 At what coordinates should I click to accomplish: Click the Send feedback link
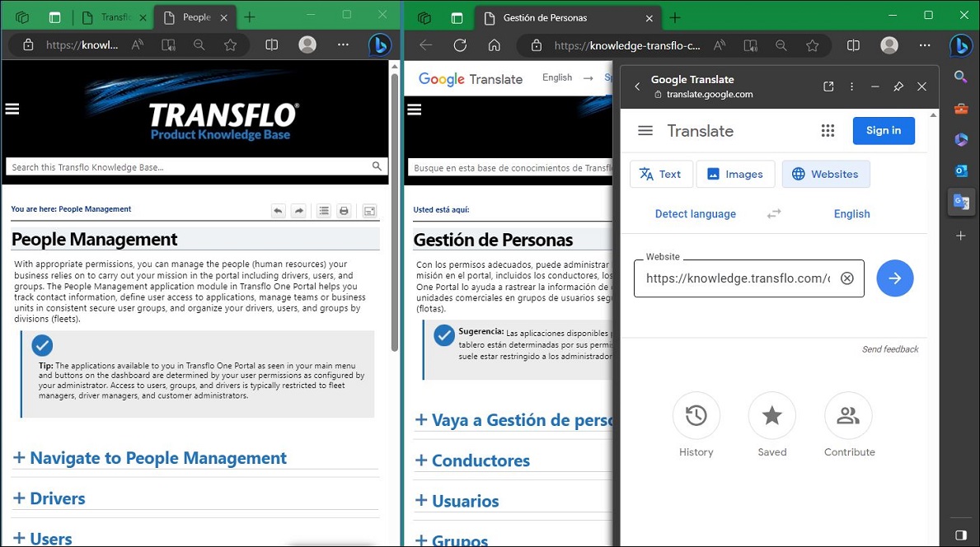tap(890, 349)
